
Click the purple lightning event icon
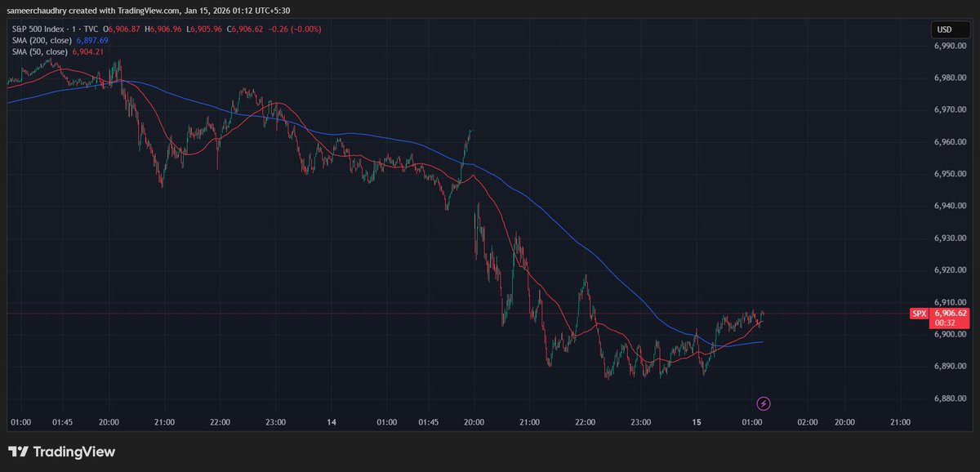tap(763, 403)
